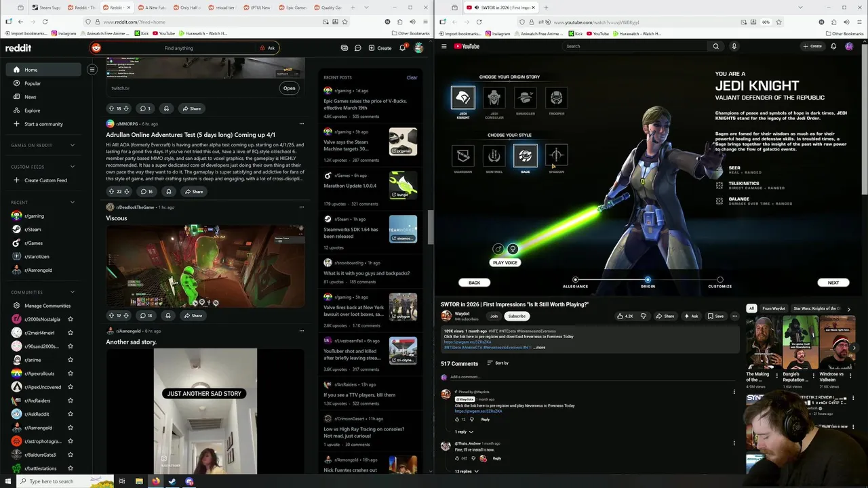
Task: Expand '1 reply' under pinned comment
Action: coord(463,432)
